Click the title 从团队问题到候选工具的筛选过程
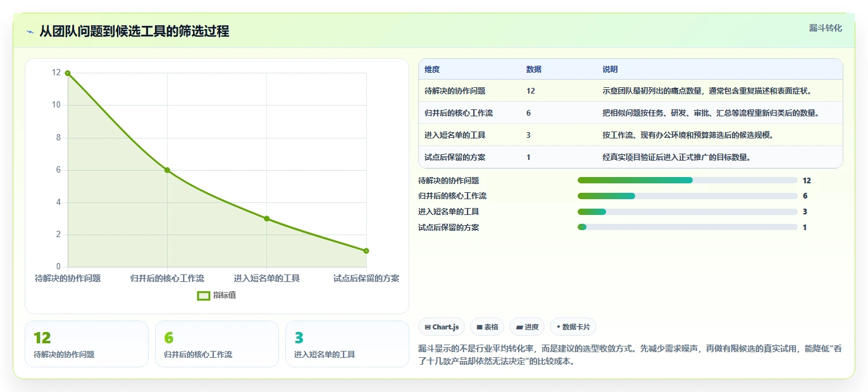 click(134, 31)
